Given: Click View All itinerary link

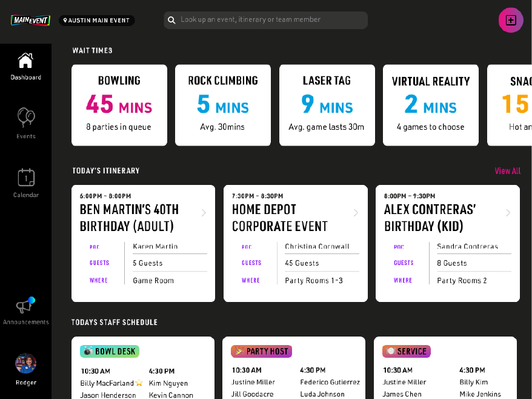Looking at the screenshot, I should pos(507,171).
